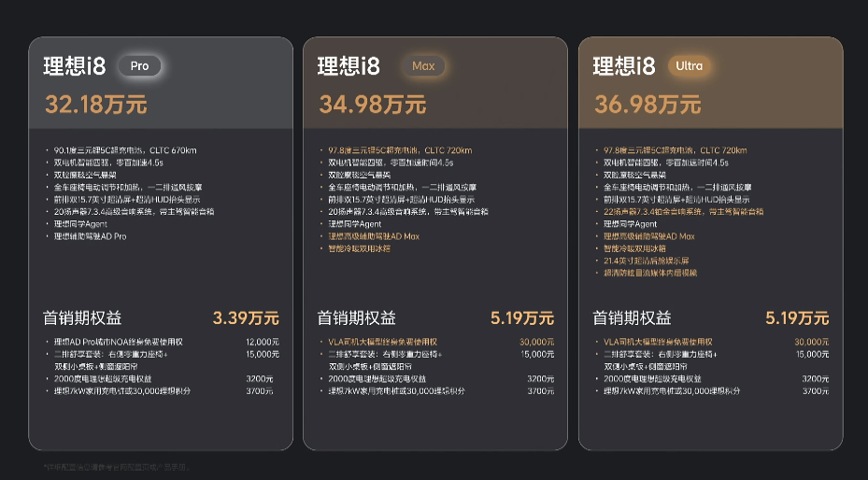Click Ultra card's 97.8度 CLTC 720km line

(676, 150)
